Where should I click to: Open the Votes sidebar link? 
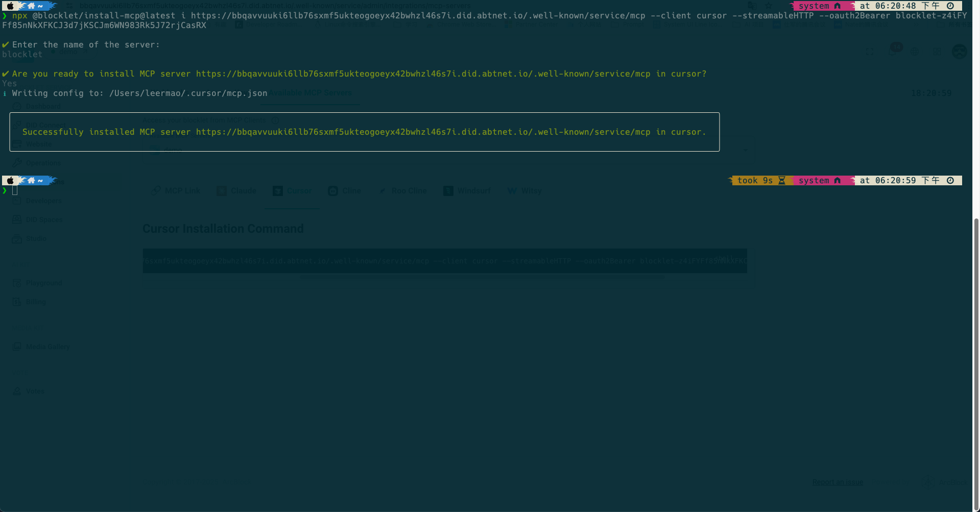35,391
